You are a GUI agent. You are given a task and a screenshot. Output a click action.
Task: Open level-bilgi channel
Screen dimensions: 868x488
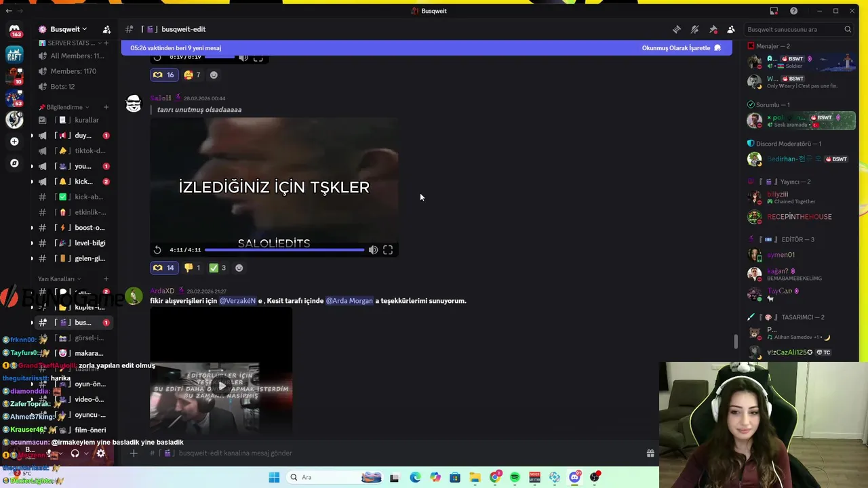click(x=73, y=243)
